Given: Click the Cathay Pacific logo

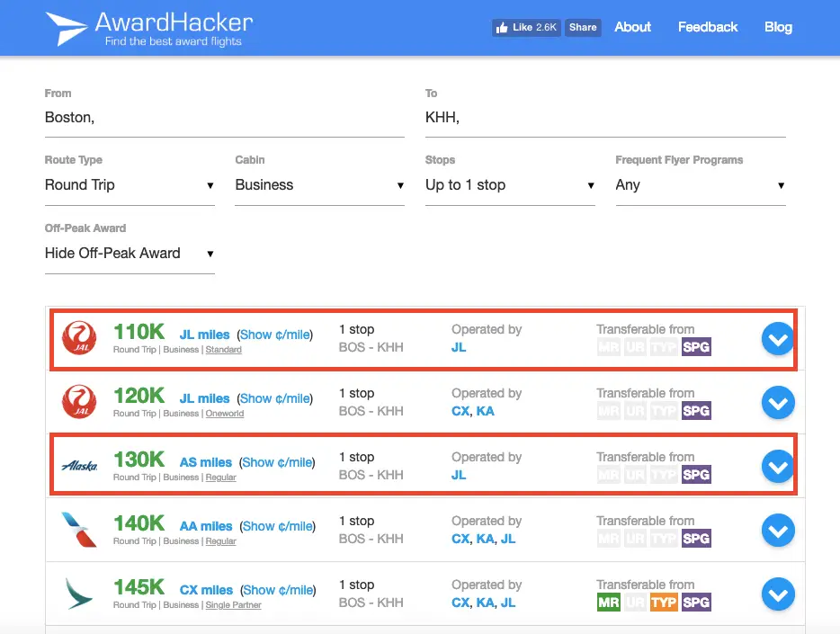Looking at the screenshot, I should [78, 594].
